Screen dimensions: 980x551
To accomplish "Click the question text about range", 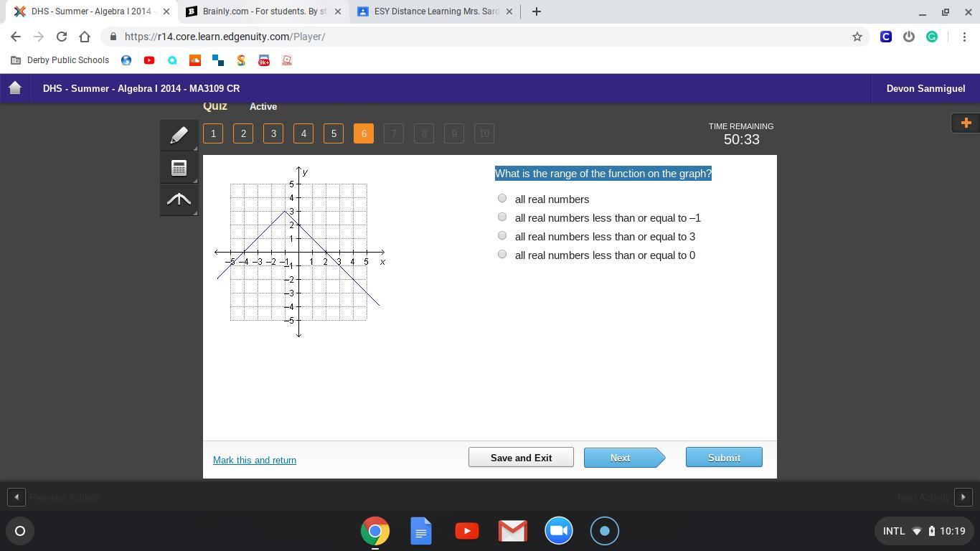I will click(603, 174).
